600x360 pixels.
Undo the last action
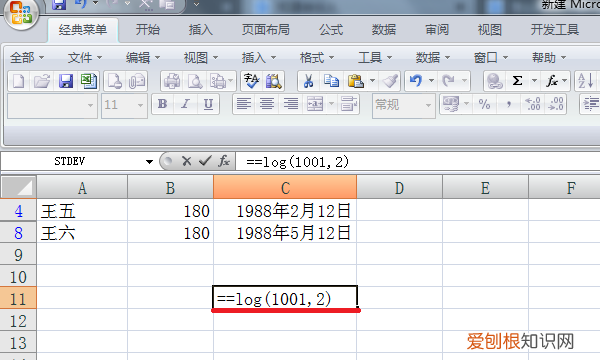416,81
